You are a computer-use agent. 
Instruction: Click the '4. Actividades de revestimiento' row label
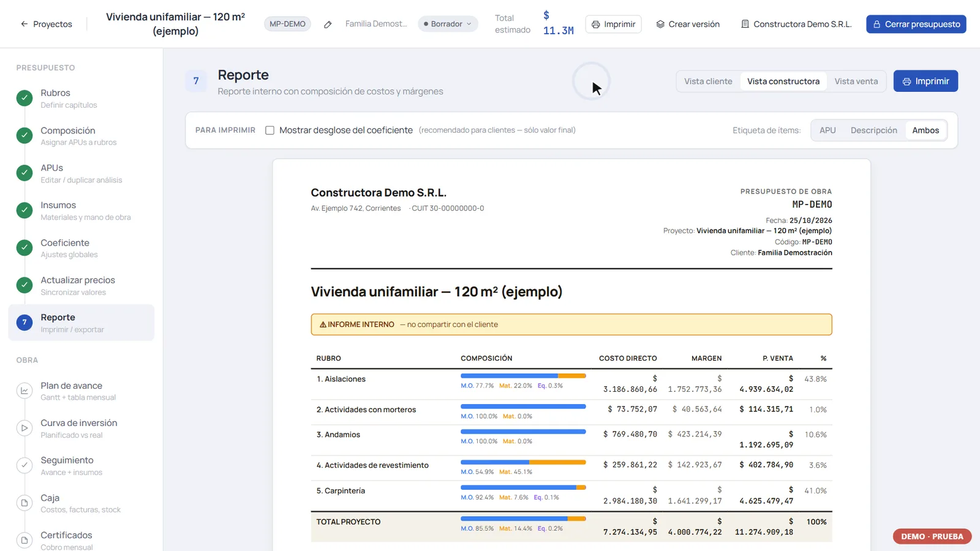372,465
